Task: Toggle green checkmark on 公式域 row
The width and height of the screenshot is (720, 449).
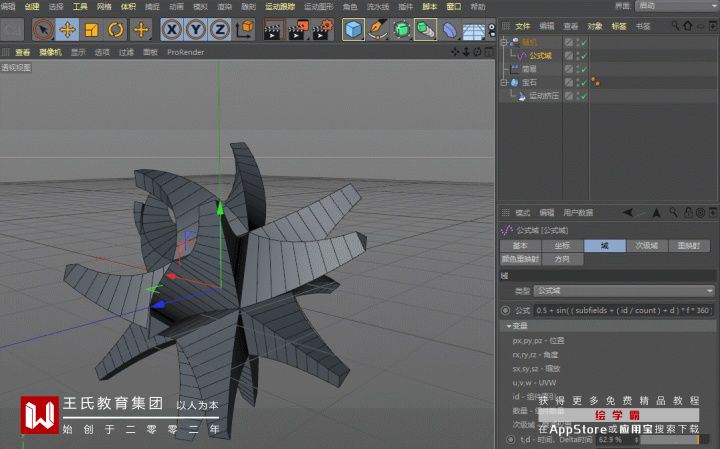Action: (584, 56)
